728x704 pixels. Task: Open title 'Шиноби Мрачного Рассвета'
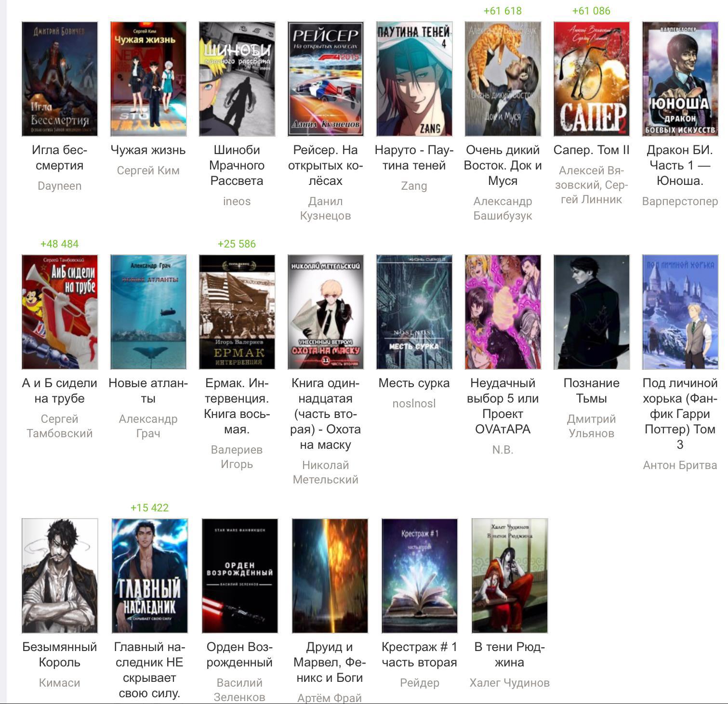click(x=237, y=165)
